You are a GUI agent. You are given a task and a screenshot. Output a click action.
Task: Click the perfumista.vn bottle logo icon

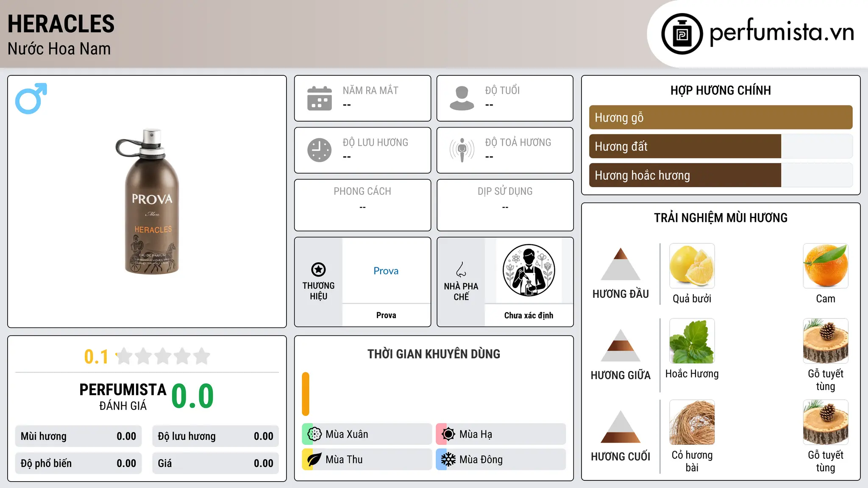click(682, 34)
